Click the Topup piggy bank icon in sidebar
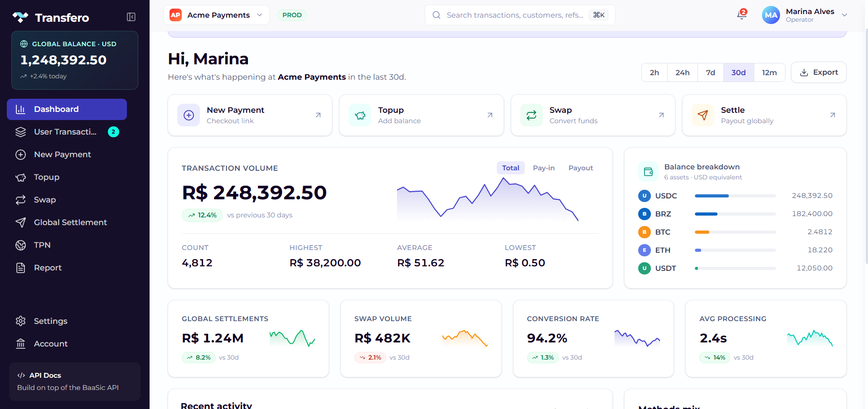 coord(20,177)
